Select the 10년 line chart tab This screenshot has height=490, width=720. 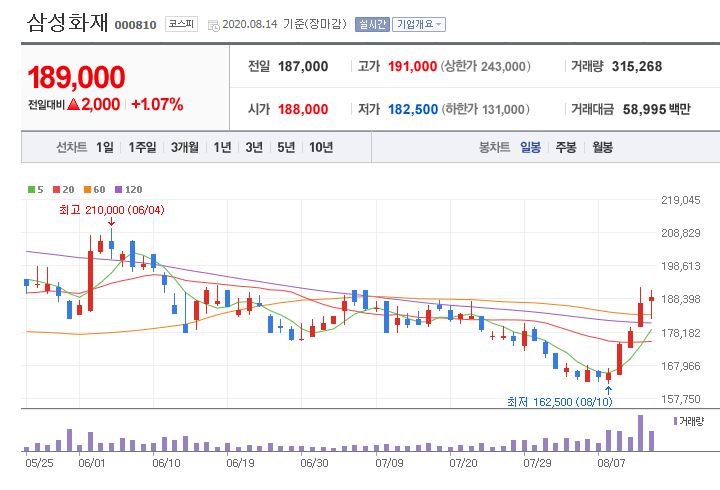click(321, 147)
